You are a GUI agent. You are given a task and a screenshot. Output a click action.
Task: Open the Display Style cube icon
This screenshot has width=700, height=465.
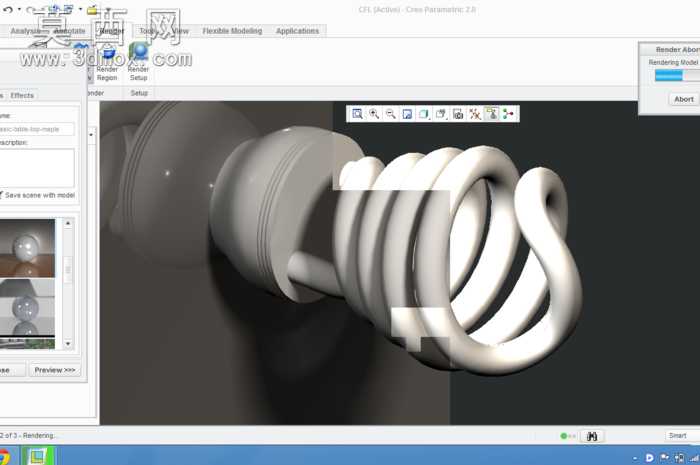[424, 114]
